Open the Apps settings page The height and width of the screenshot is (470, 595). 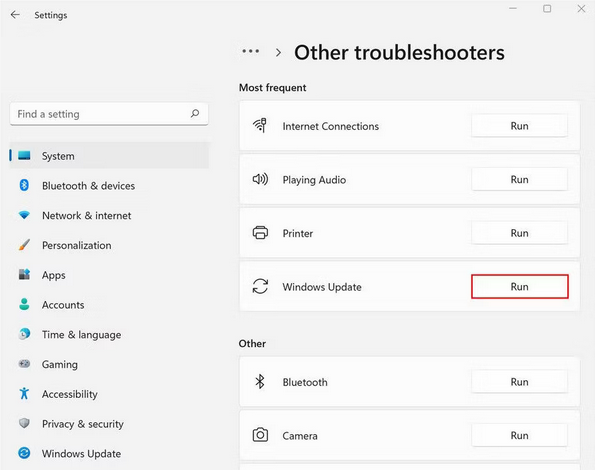coord(109,275)
